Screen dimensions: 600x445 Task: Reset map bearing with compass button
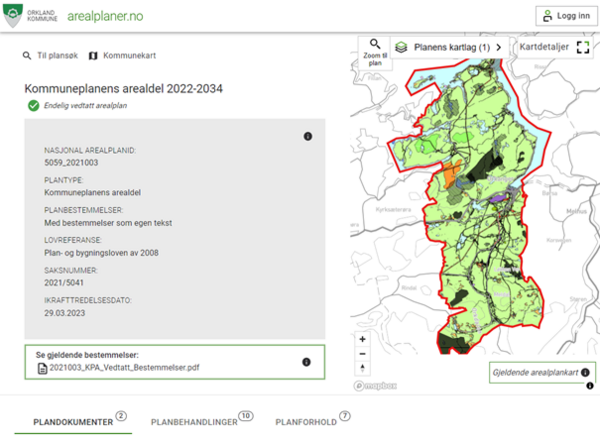pyautogui.click(x=362, y=370)
